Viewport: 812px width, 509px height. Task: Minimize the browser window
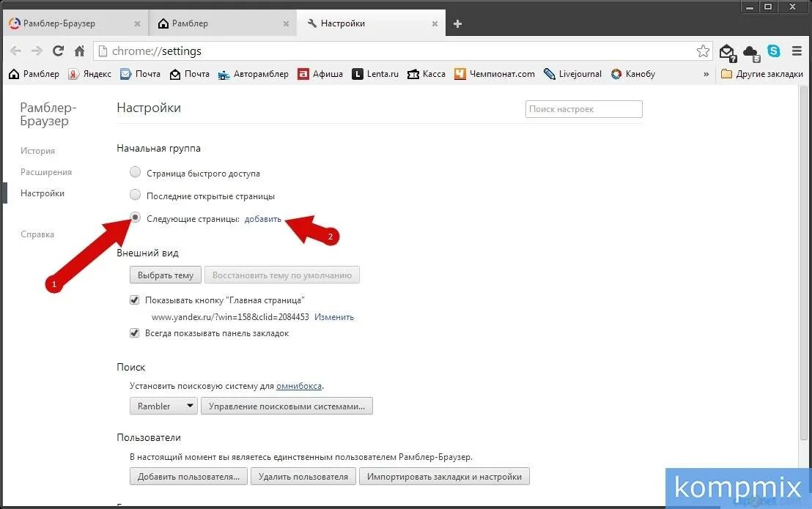pyautogui.click(x=749, y=7)
